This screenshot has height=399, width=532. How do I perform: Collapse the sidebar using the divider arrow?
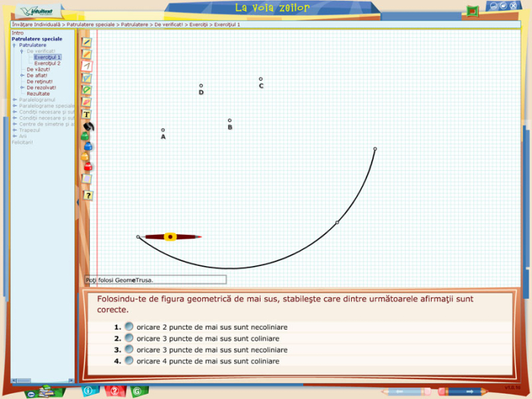point(78,202)
